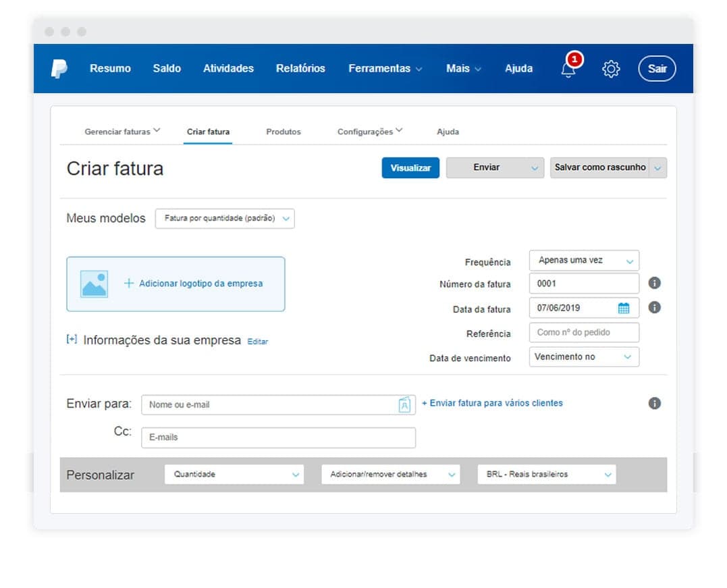The image size is (727, 588).
Task: Open the Meus modelos template dropdown
Action: point(225,219)
